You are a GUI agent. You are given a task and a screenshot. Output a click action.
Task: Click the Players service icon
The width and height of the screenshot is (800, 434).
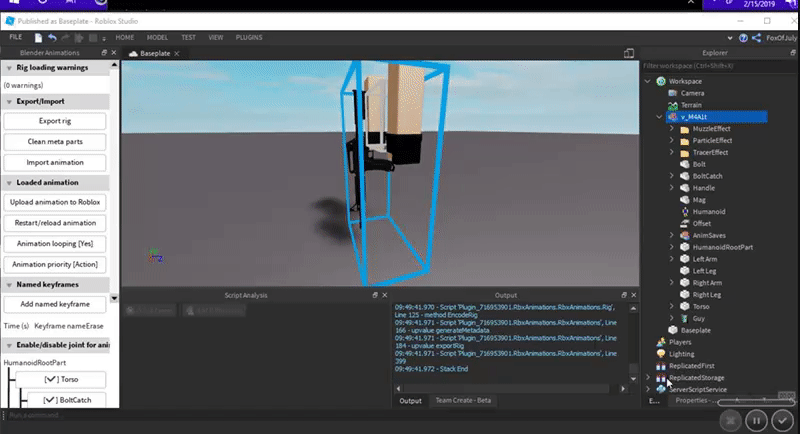pyautogui.click(x=661, y=342)
